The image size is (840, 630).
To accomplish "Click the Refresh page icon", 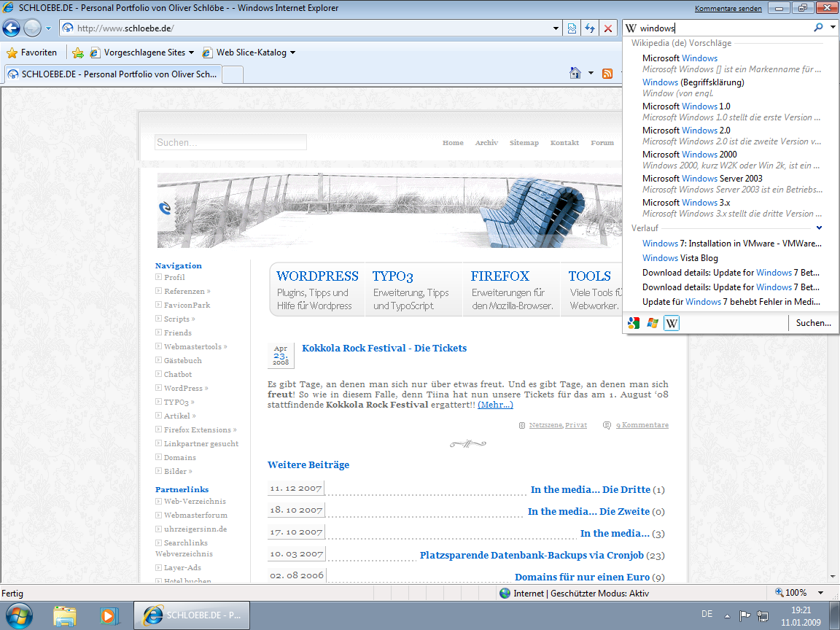I will pyautogui.click(x=590, y=28).
